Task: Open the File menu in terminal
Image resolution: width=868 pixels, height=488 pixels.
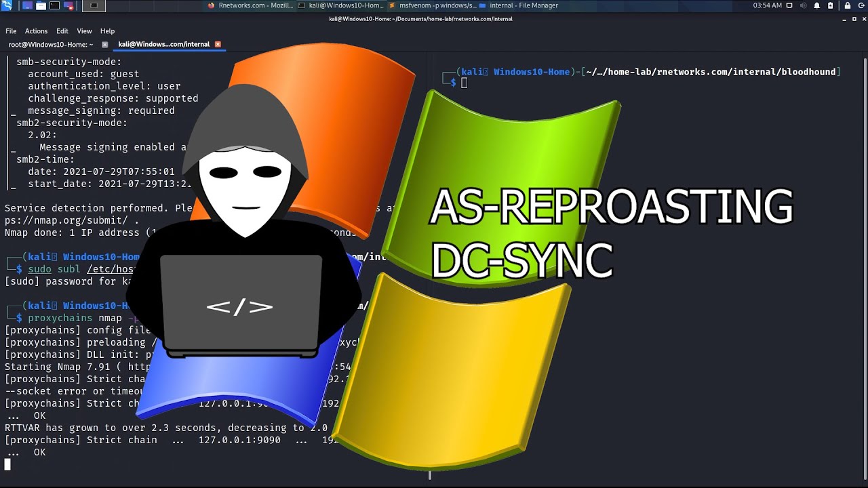Action: pyautogui.click(x=11, y=31)
